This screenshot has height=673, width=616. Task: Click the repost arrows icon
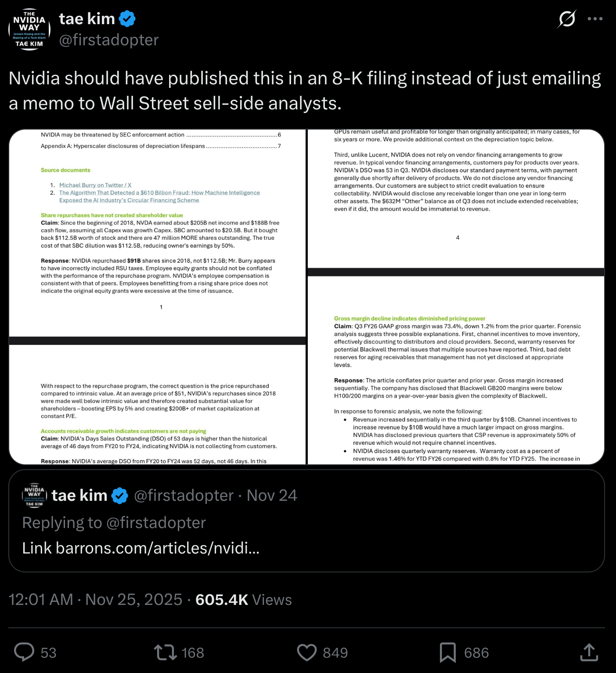(165, 652)
